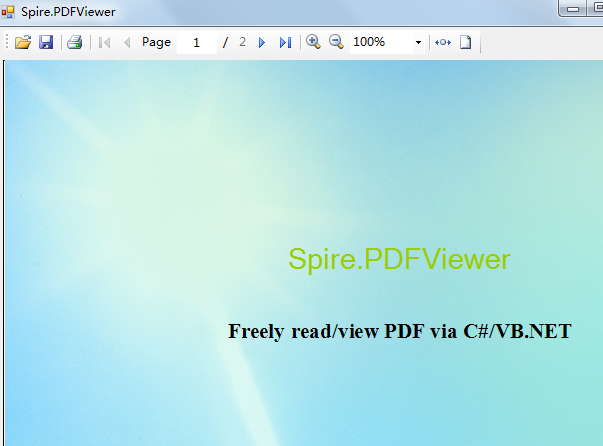Screen dimensions: 603x446
Task: Fit page to width
Action: click(x=443, y=42)
